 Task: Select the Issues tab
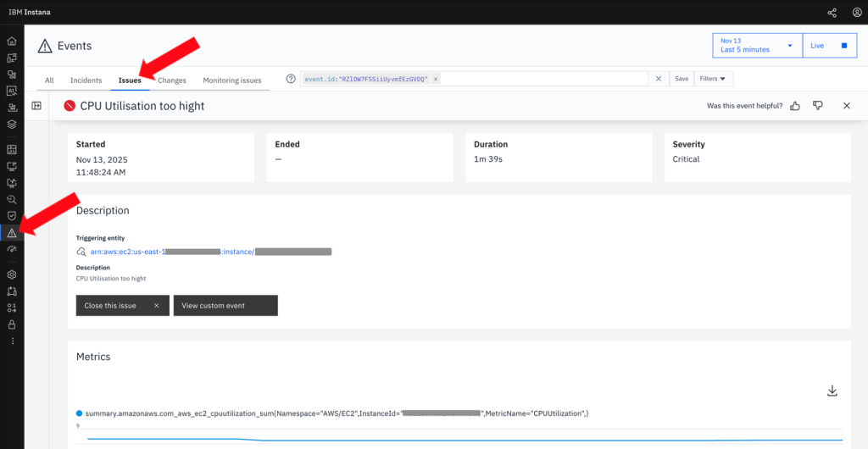pos(130,80)
